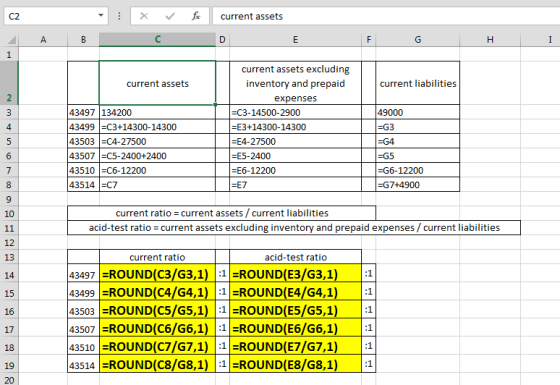Select column C header
The height and width of the screenshot is (385, 560).
(x=157, y=40)
